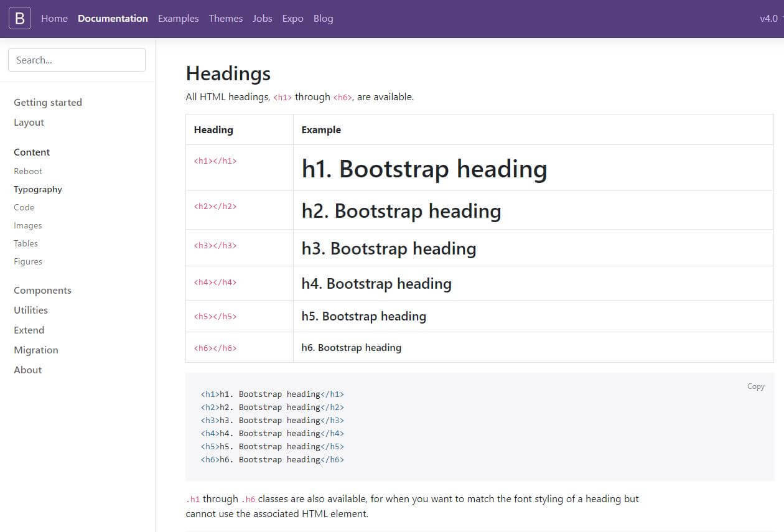Click the 'h1. Bootstrap heading' example

[x=424, y=169]
